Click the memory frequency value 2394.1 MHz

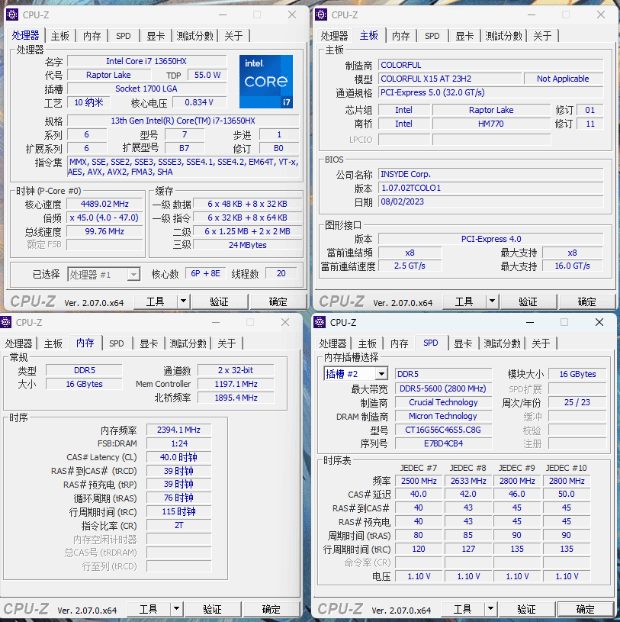tap(179, 430)
